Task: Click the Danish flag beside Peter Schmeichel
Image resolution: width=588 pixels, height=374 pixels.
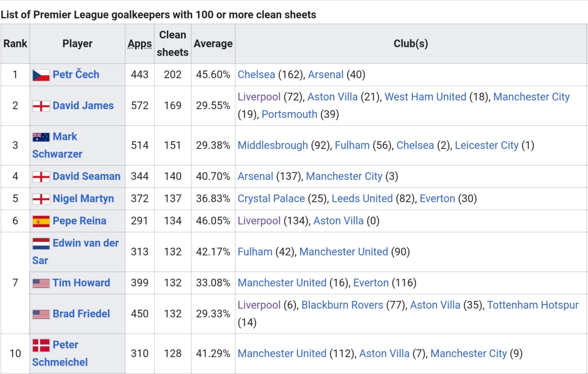Action: (x=41, y=345)
